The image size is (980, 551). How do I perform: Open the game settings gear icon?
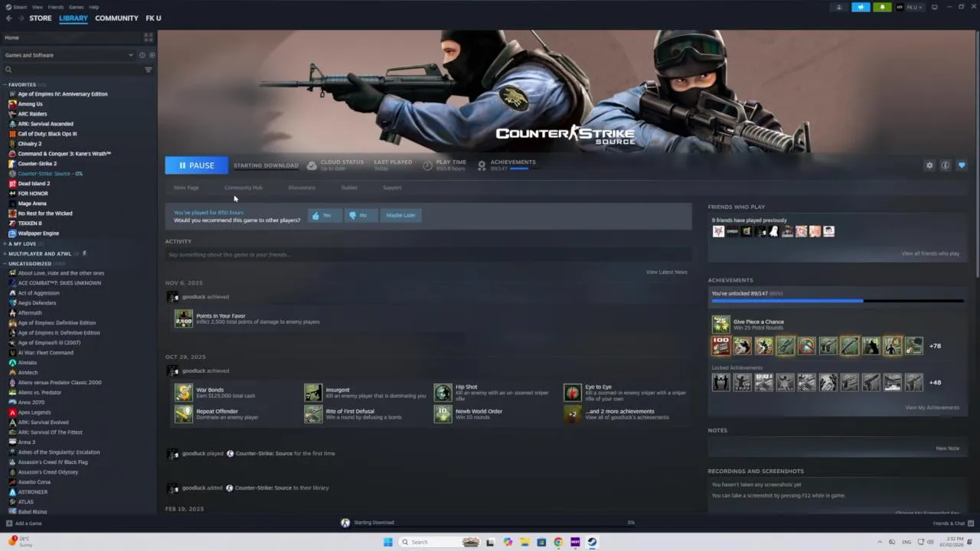[929, 165]
